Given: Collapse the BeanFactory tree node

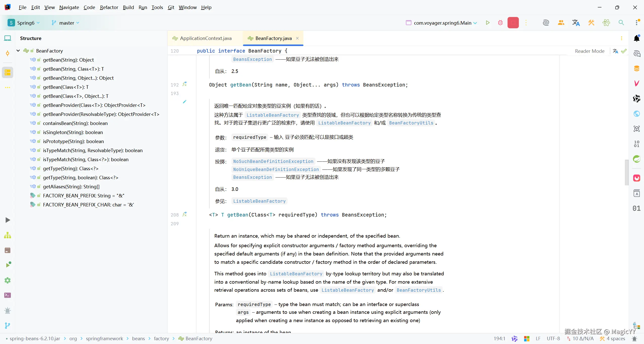Looking at the screenshot, I should (18, 51).
